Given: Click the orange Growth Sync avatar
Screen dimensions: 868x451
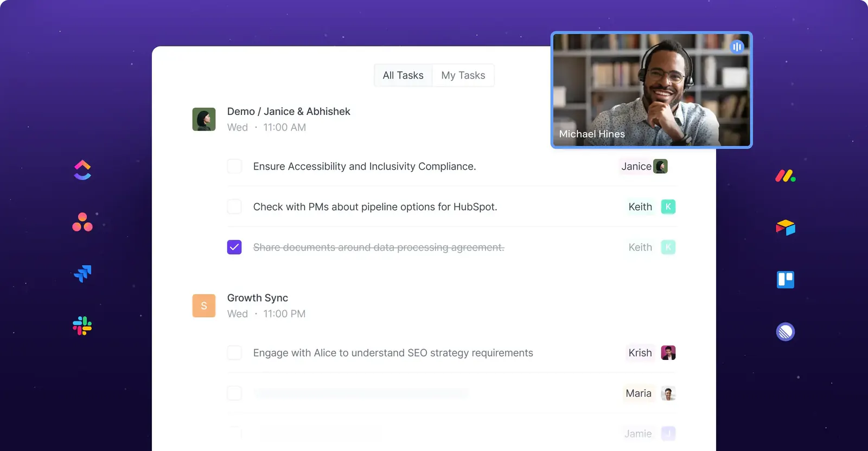Looking at the screenshot, I should click(x=204, y=306).
